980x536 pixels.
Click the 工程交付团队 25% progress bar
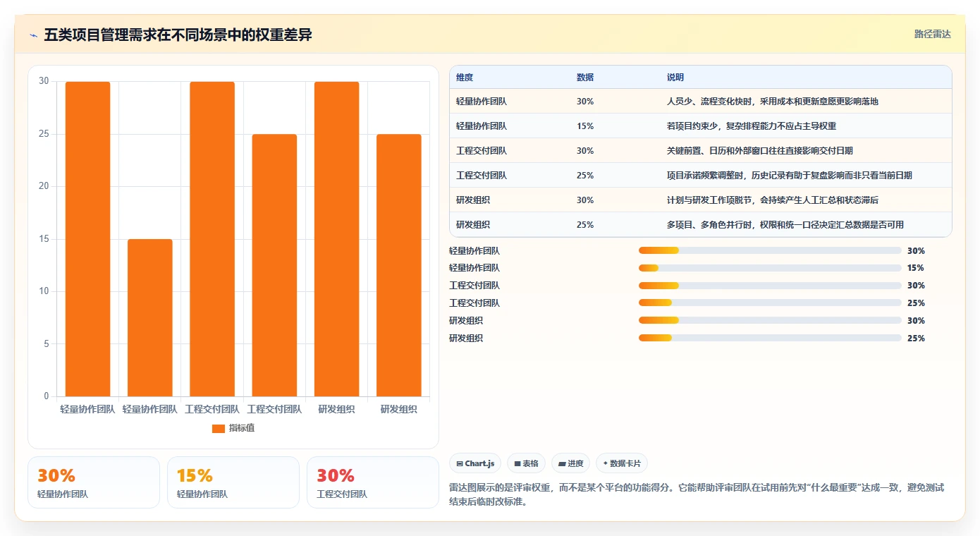770,303
